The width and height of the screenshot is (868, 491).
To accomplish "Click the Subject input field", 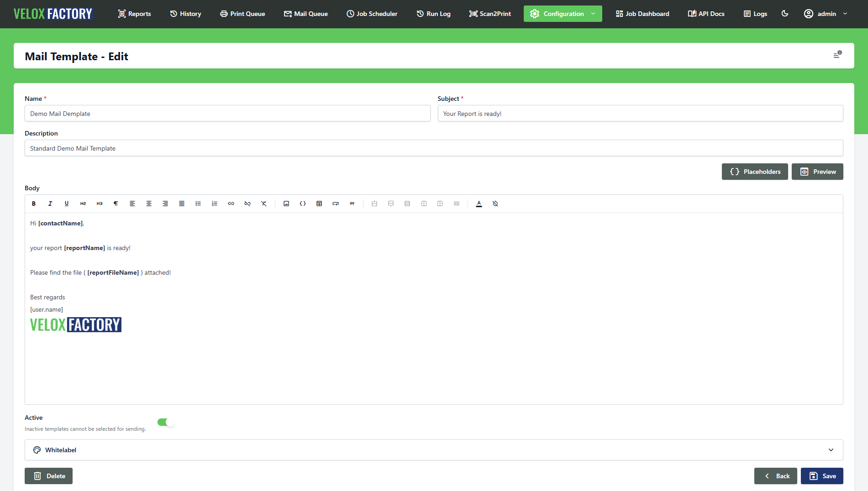I will [640, 114].
